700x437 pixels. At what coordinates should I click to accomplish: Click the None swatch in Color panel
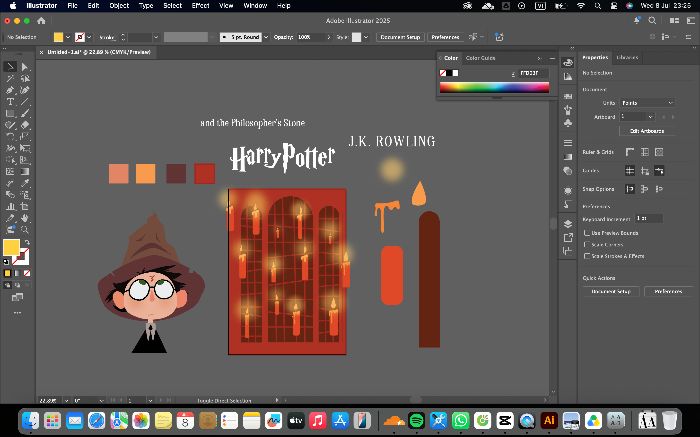pos(443,73)
